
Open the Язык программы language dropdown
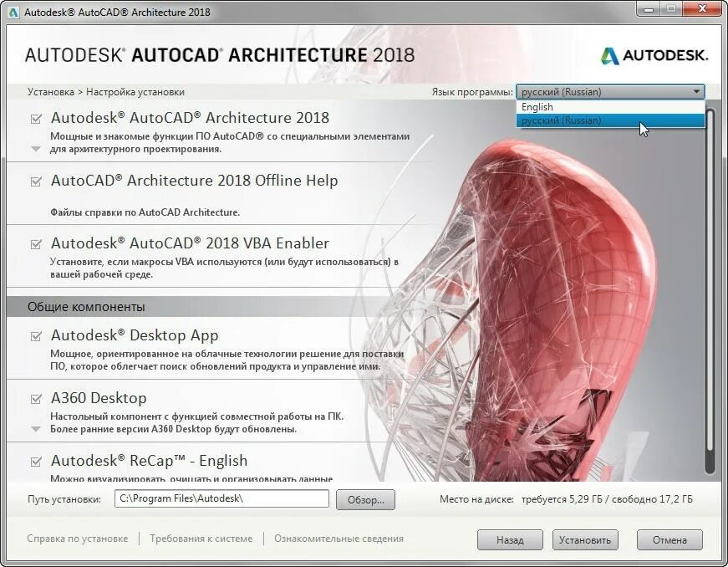coord(610,91)
